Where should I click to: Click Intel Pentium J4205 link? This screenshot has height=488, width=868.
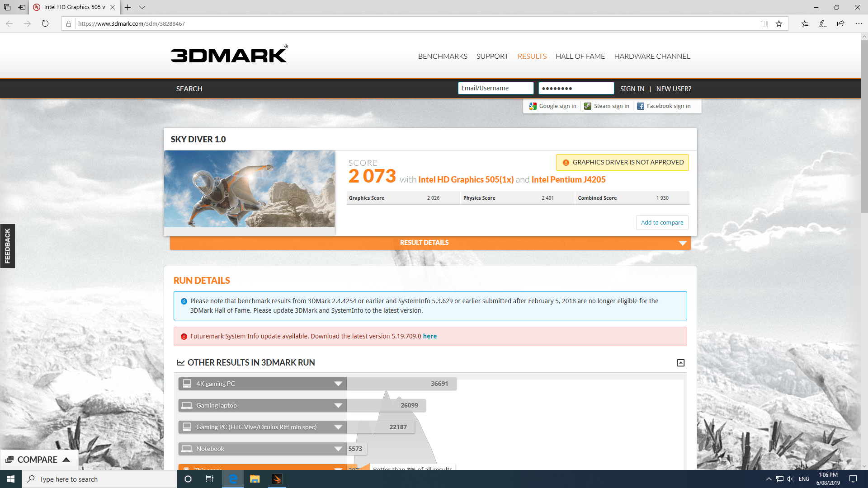568,180
